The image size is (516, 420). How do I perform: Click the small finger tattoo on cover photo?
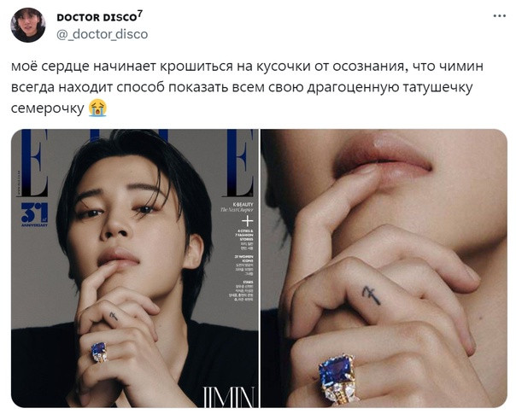pos(114,317)
